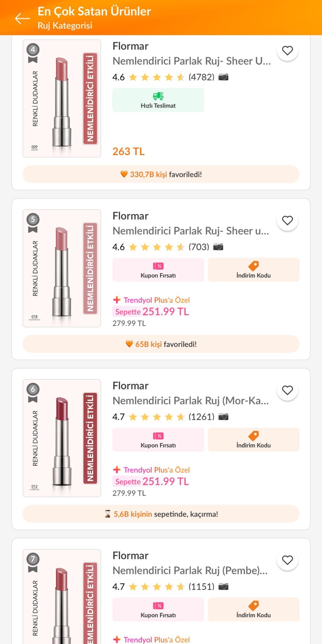This screenshot has width=322, height=644.
Task: Click camera icon next to 703 reviews
Action: click(x=218, y=247)
